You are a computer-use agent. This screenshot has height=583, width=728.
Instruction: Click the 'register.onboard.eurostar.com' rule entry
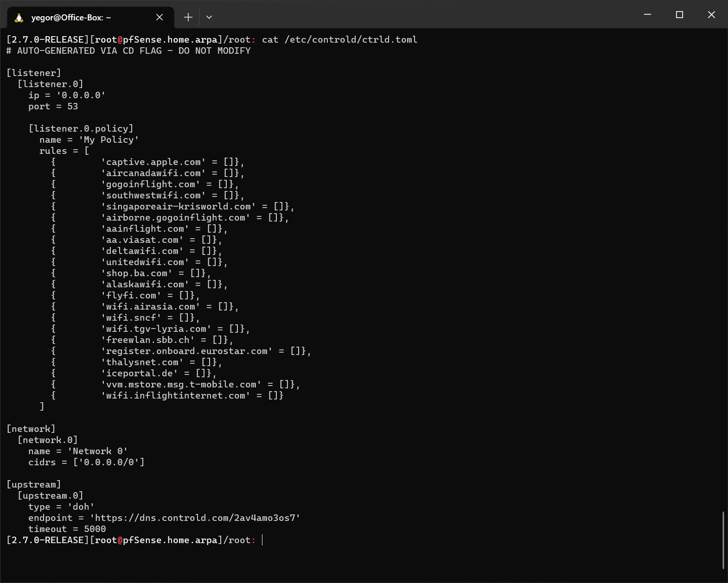tap(186, 351)
